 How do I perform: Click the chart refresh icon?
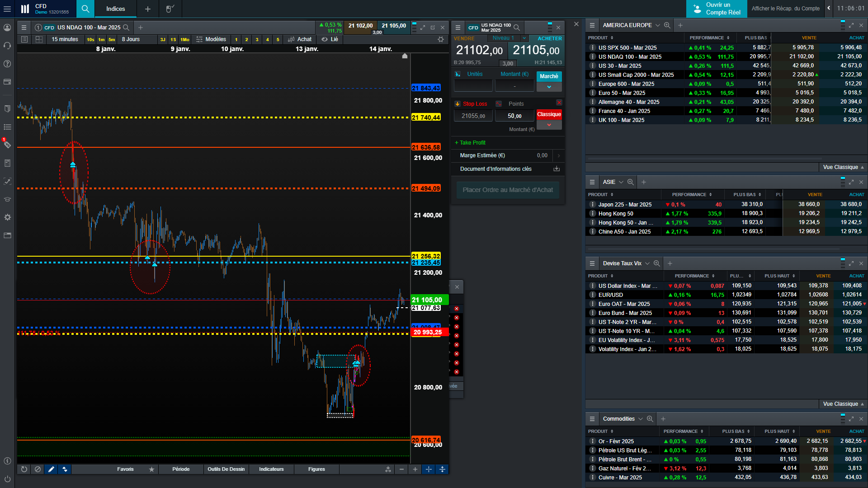(x=24, y=469)
